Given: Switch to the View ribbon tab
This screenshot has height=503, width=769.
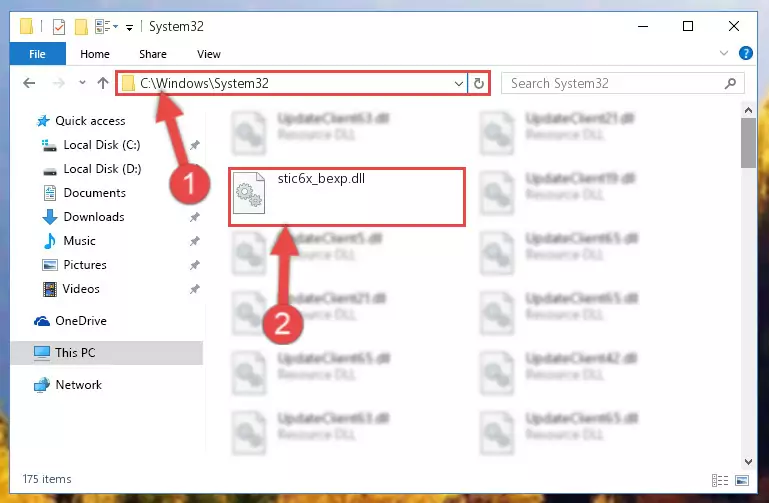Looking at the screenshot, I should tap(208, 54).
